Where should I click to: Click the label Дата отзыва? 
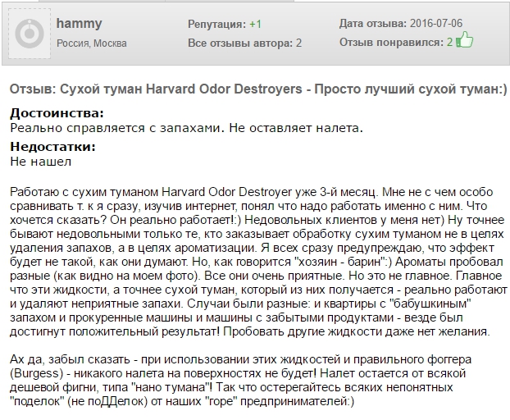coord(373,24)
